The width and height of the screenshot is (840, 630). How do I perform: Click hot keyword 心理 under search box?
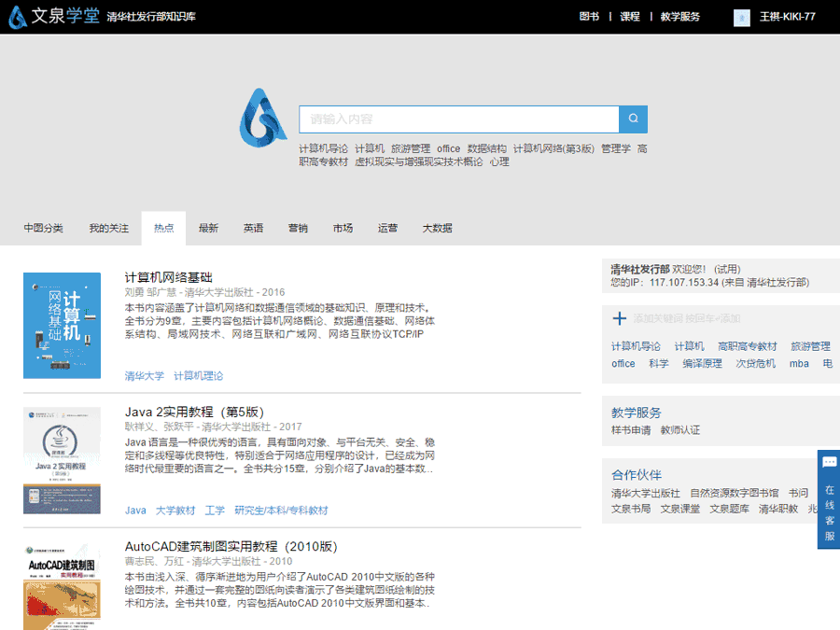pos(499,161)
